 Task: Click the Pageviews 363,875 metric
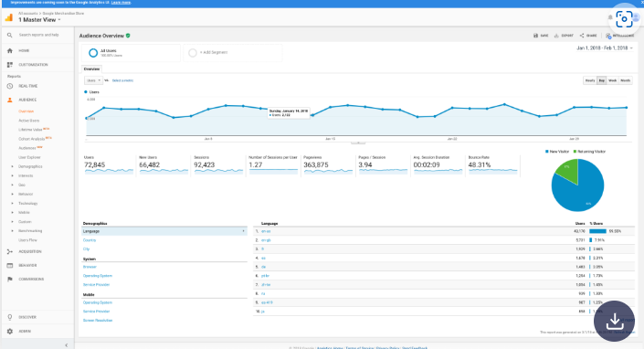tap(328, 165)
